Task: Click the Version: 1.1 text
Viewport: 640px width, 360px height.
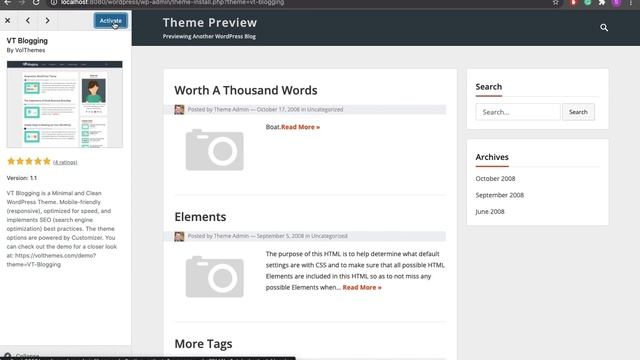Action: point(22,178)
